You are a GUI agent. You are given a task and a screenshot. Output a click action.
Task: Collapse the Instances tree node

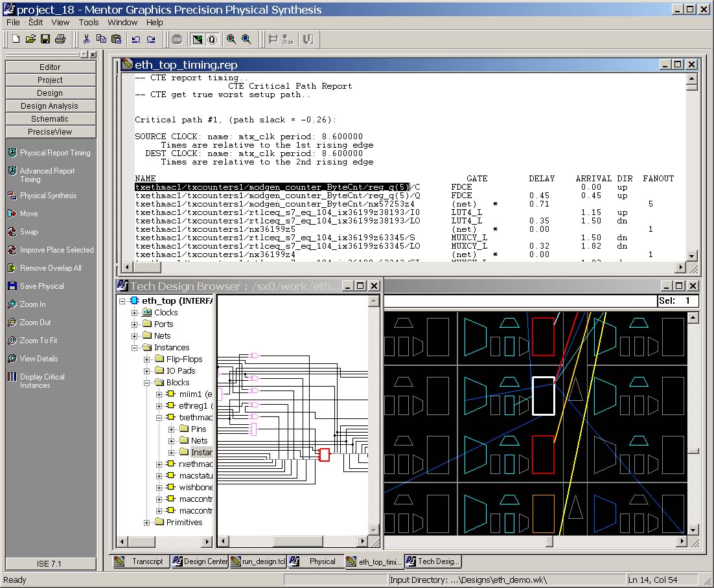click(x=134, y=348)
